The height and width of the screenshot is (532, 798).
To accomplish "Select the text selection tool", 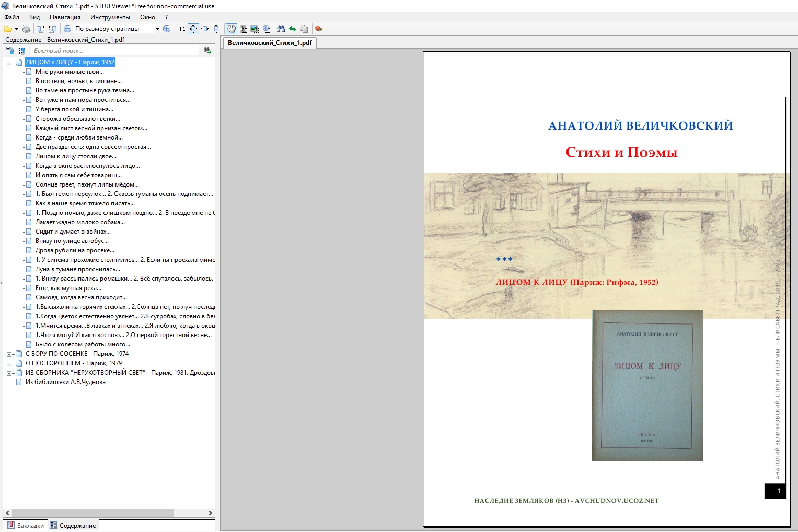I will [x=244, y=29].
